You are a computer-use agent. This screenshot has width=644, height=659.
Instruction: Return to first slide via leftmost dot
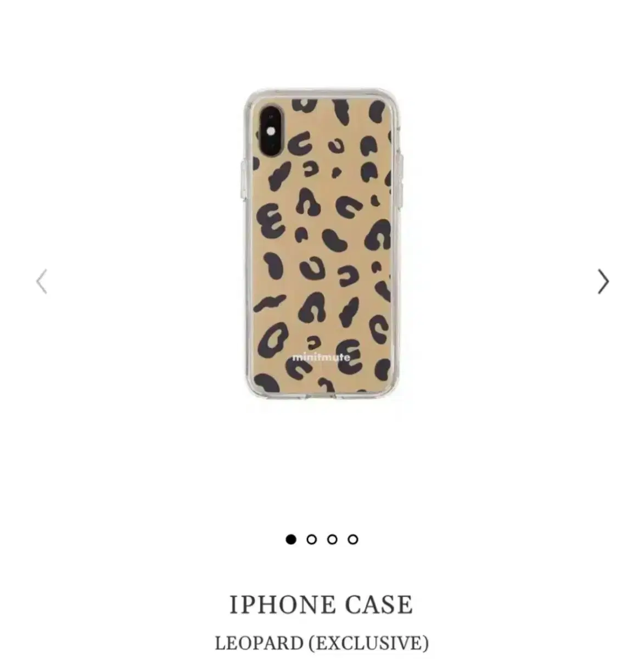click(x=291, y=539)
